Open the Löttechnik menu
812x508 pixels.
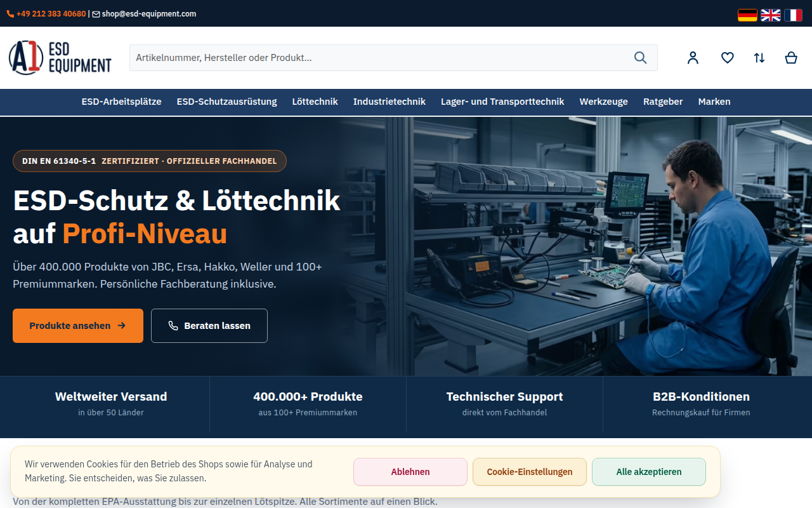(315, 102)
